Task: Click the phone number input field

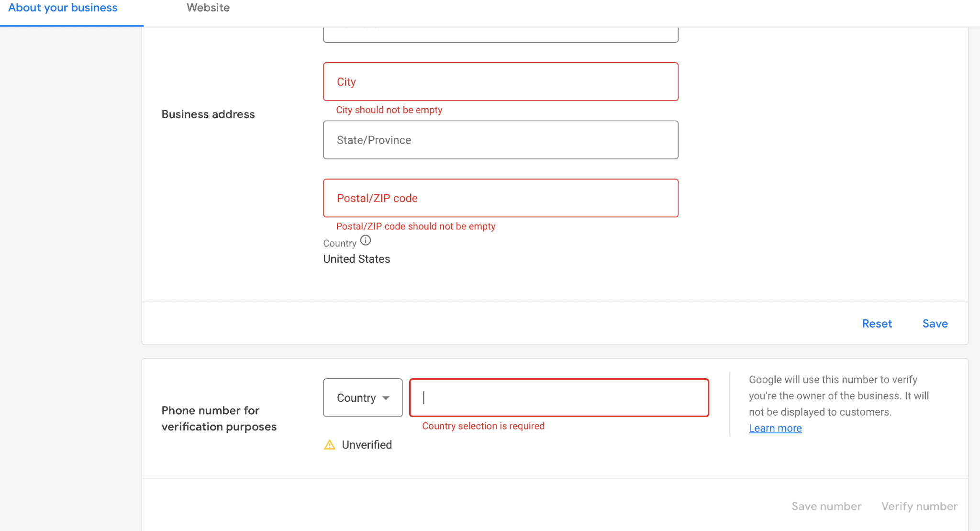Action: (559, 397)
